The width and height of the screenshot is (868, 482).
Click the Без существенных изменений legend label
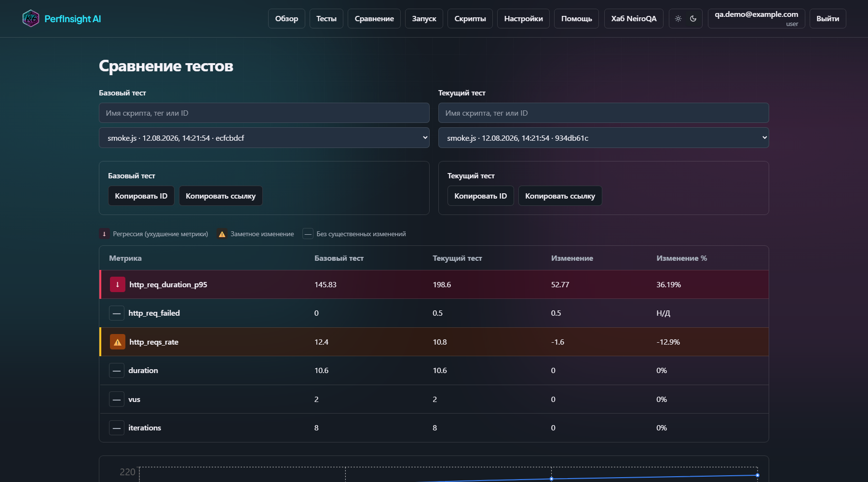(361, 234)
